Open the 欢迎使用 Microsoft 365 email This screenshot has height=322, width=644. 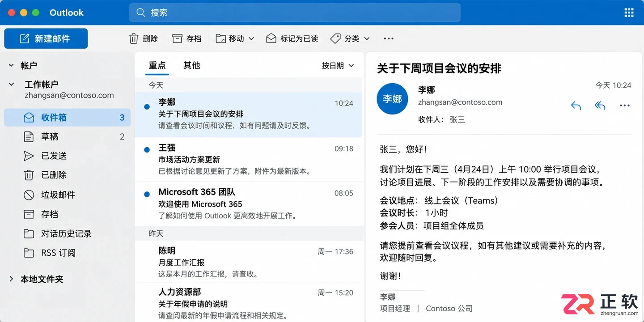point(248,204)
